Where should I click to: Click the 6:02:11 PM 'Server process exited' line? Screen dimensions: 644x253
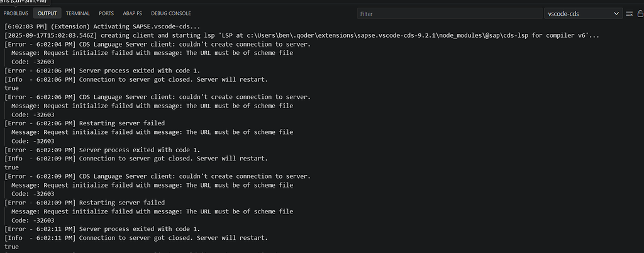(103, 229)
